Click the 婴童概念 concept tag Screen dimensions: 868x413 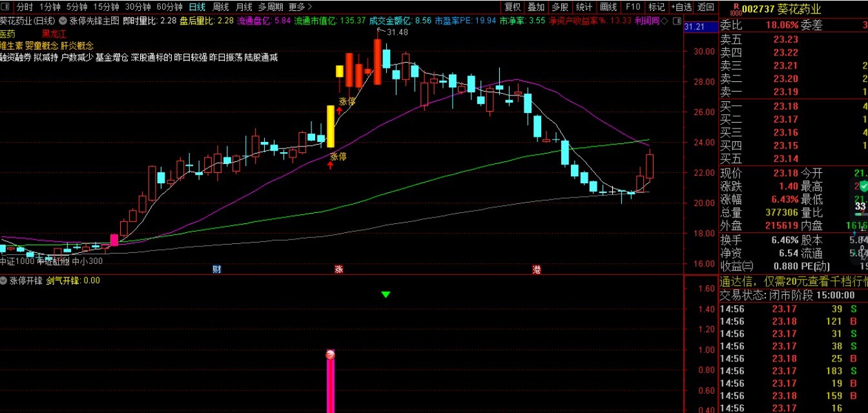coord(41,46)
